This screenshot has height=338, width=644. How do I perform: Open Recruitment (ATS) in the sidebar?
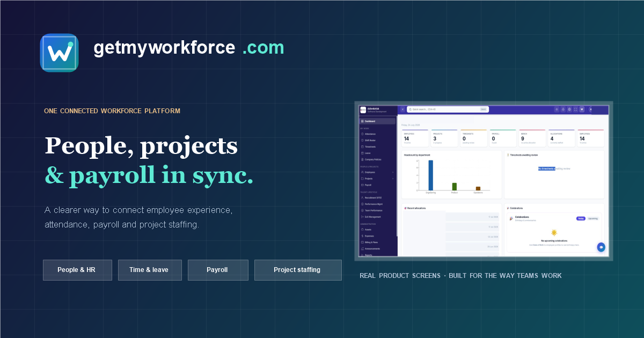(x=378, y=198)
